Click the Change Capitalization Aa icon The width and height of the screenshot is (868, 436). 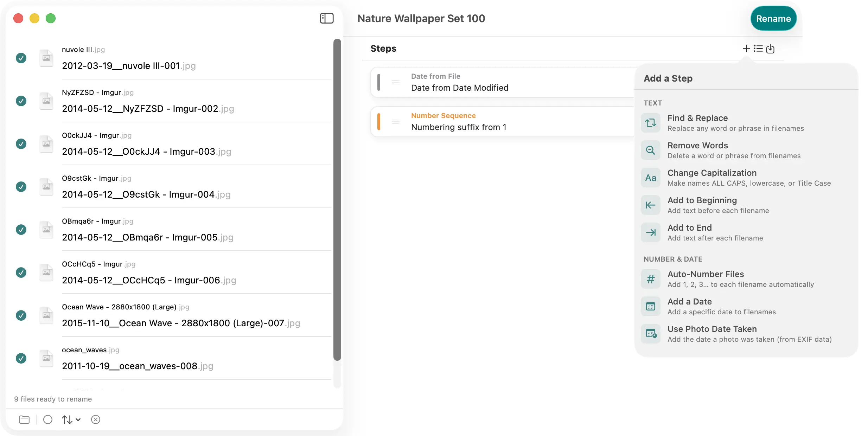pyautogui.click(x=651, y=178)
